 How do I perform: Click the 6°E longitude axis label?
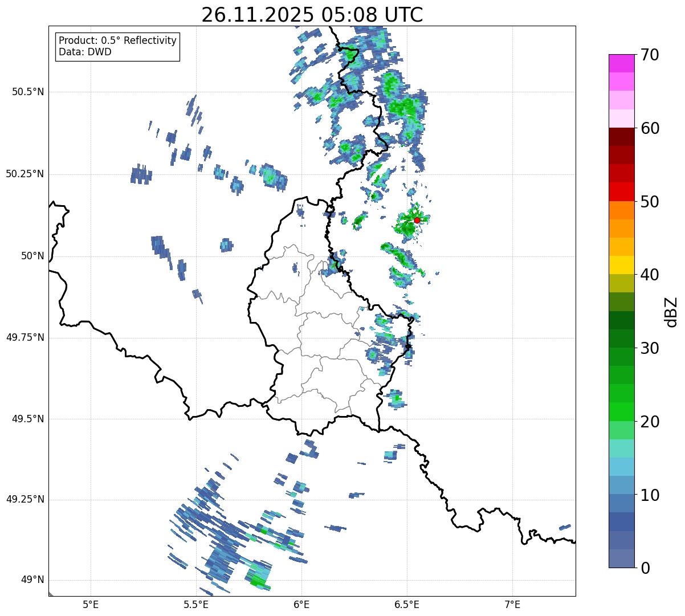pyautogui.click(x=301, y=604)
